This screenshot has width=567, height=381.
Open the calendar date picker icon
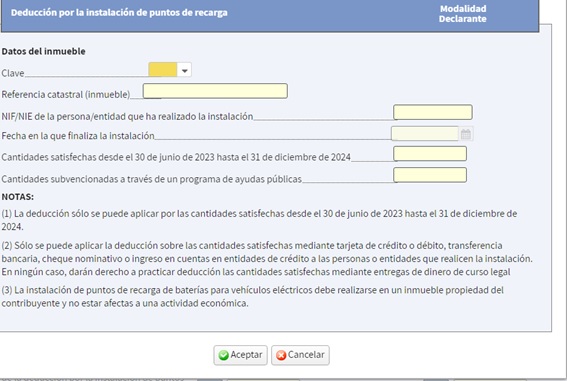(466, 134)
